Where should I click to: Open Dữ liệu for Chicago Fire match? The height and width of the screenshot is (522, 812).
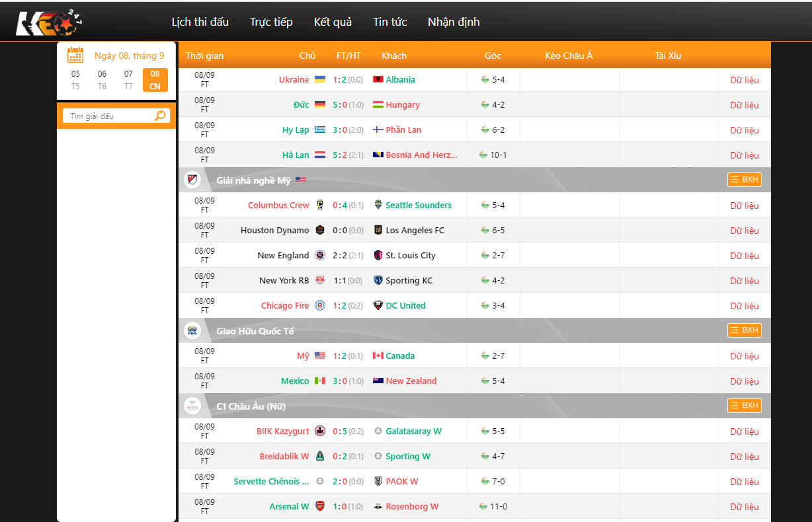click(745, 306)
